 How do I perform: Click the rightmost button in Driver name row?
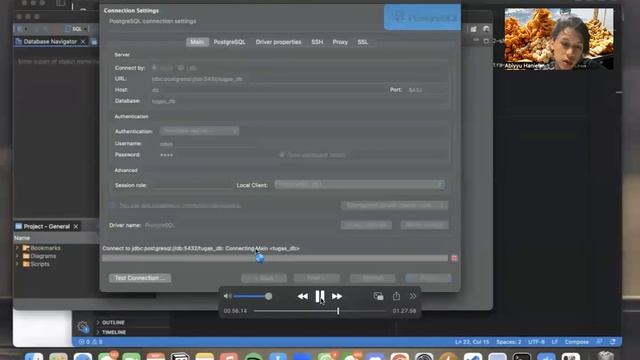424,225
